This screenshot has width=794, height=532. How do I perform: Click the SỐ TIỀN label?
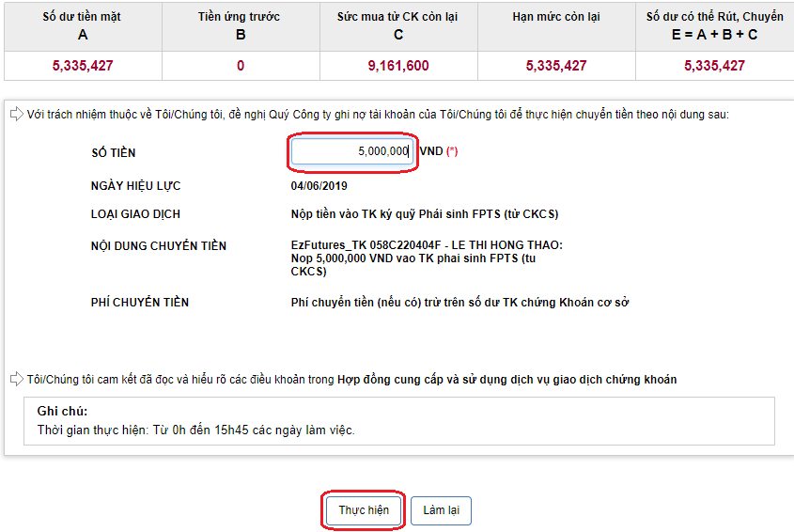pos(114,152)
